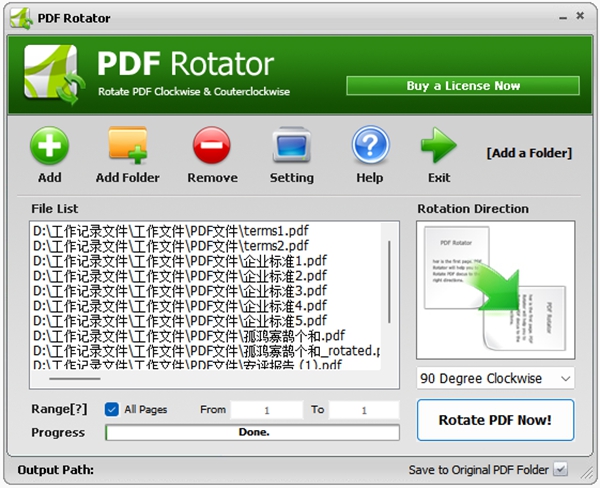Click the blue Help question icon
Image resolution: width=600 pixels, height=488 pixels.
[369, 147]
